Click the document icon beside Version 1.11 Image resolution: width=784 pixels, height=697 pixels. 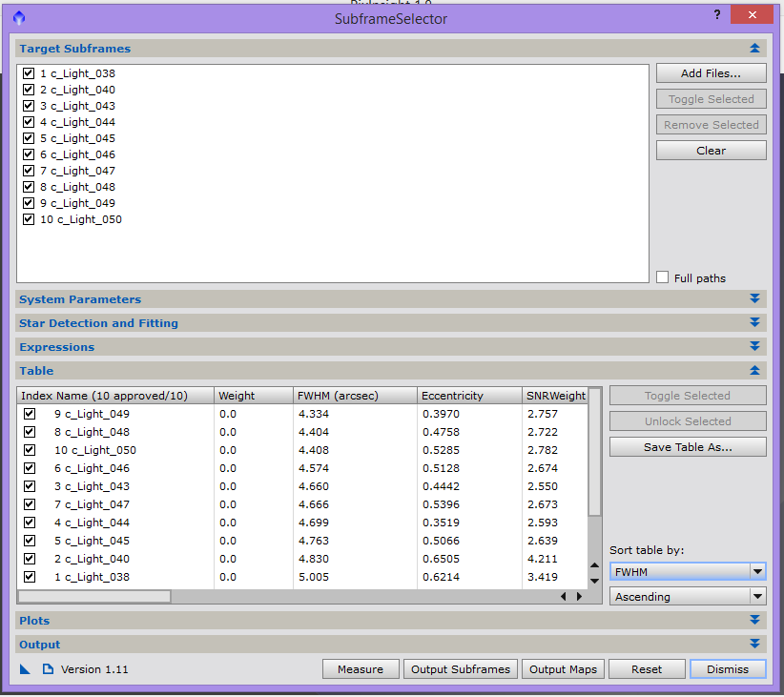[x=48, y=669]
